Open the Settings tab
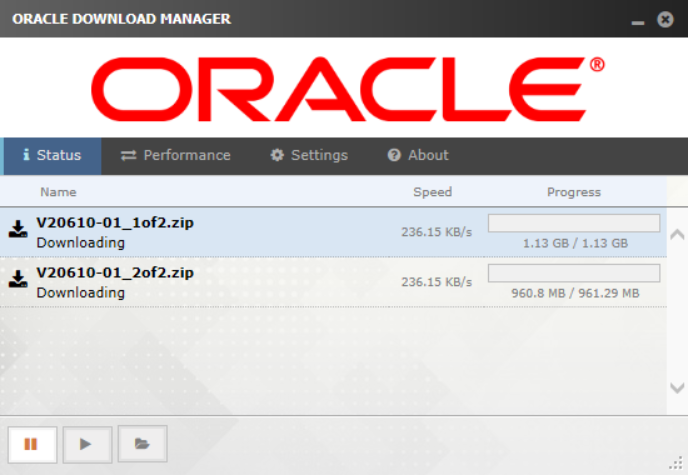 pyautogui.click(x=309, y=156)
